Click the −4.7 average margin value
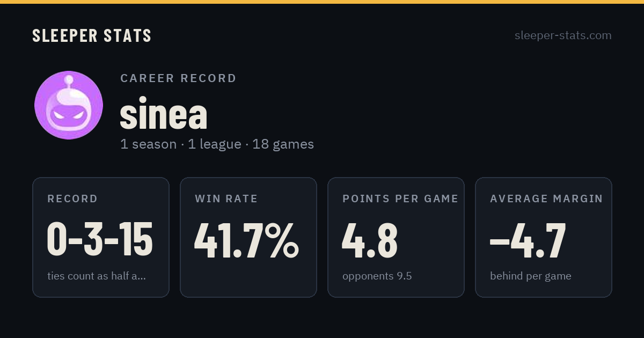 pos(528,240)
